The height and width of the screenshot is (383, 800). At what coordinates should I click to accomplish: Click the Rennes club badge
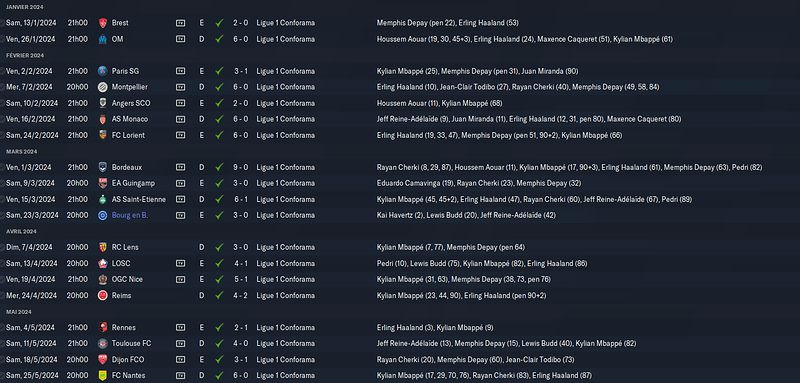[103, 327]
